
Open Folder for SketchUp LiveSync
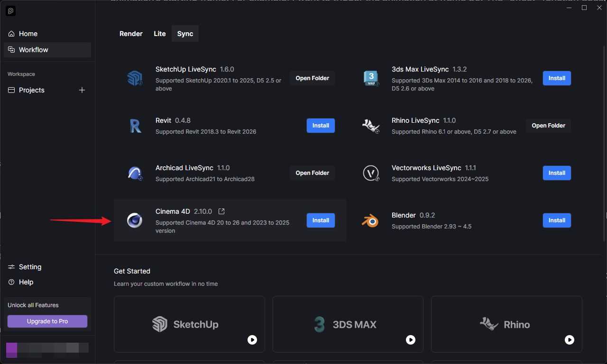pyautogui.click(x=312, y=78)
